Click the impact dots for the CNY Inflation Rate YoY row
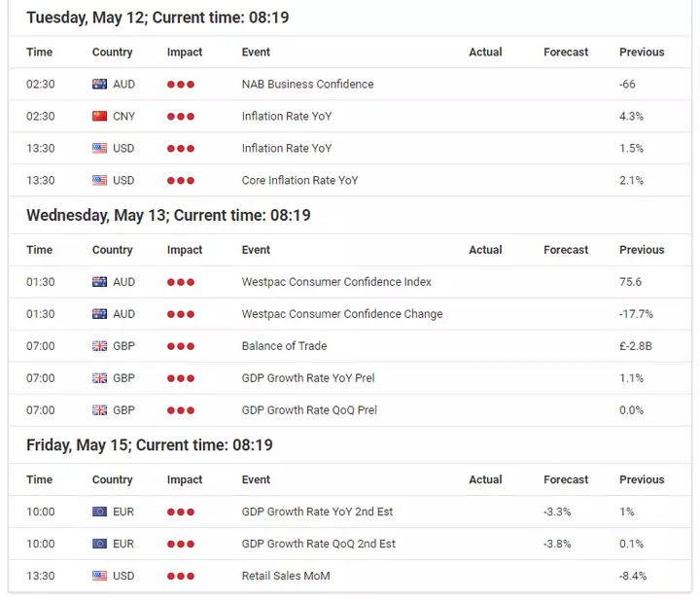700x600 pixels. coord(181,117)
